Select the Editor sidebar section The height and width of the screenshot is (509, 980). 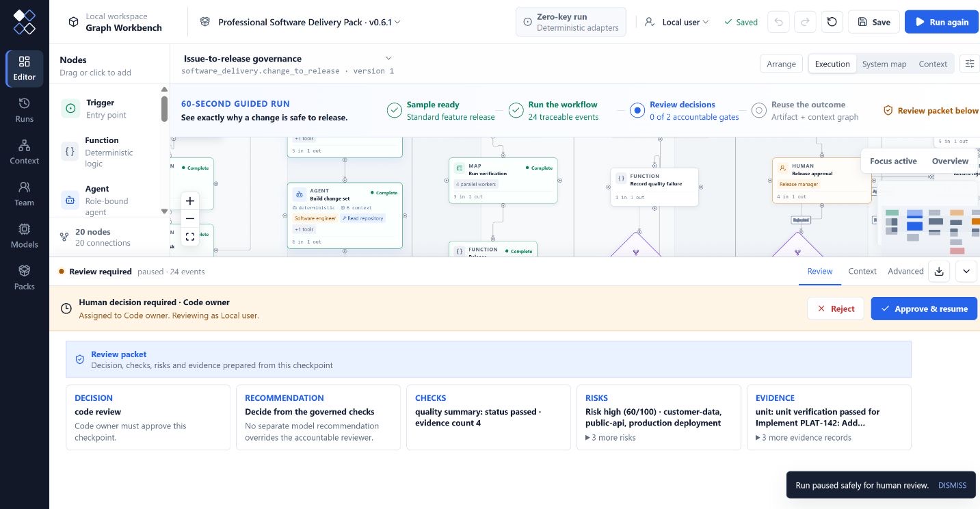pyautogui.click(x=25, y=68)
